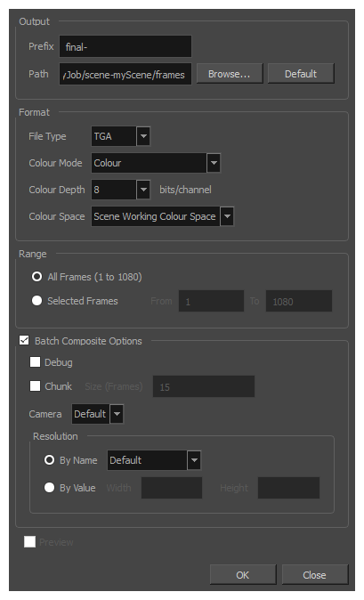Image resolution: width=364 pixels, height=600 pixels.
Task: Enable the Debug checkbox
Action: 35,362
